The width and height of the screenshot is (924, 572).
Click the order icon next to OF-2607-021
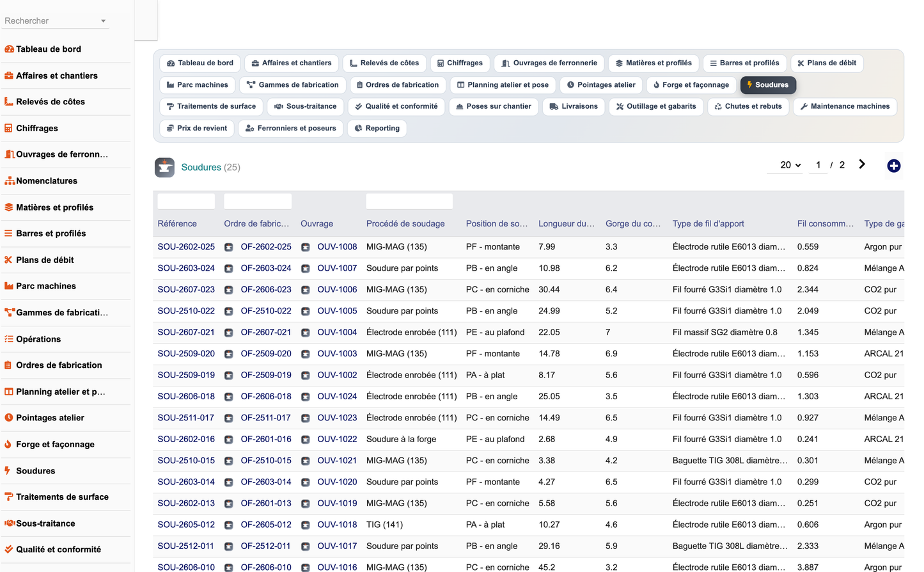(229, 333)
